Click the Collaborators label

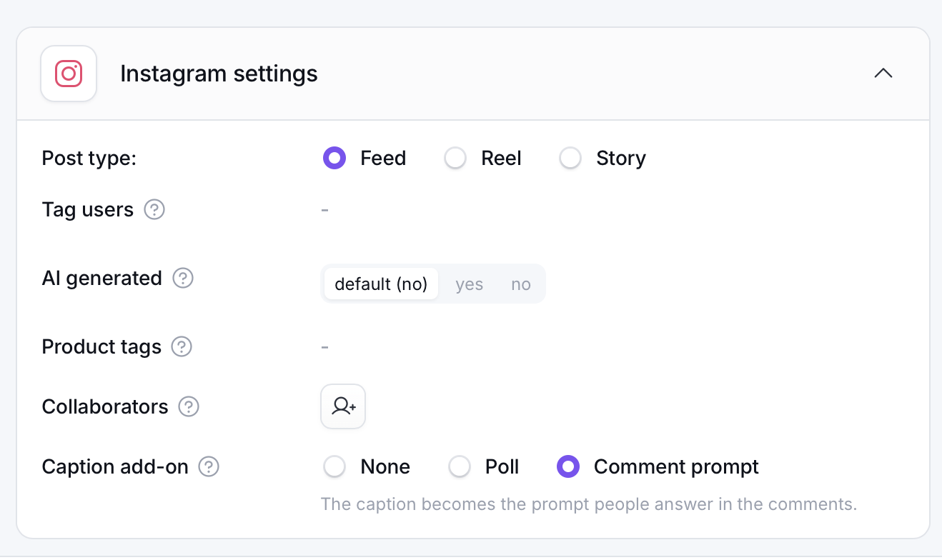point(105,407)
